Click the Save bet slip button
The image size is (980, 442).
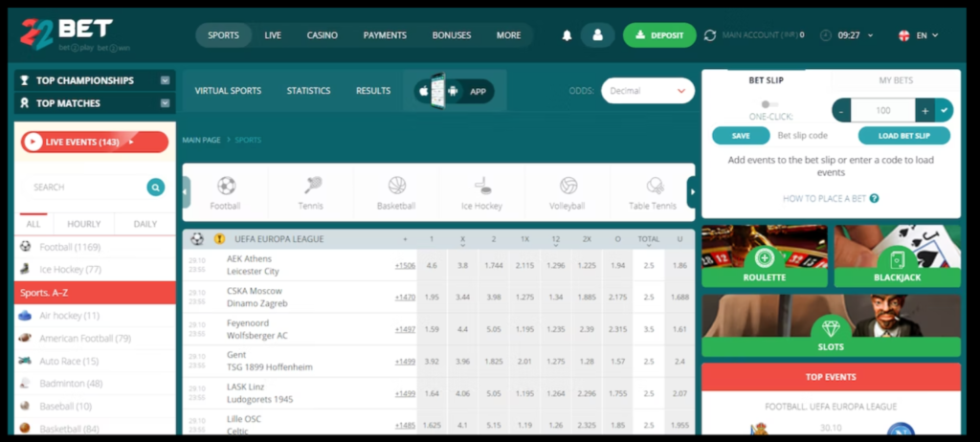pyautogui.click(x=742, y=136)
